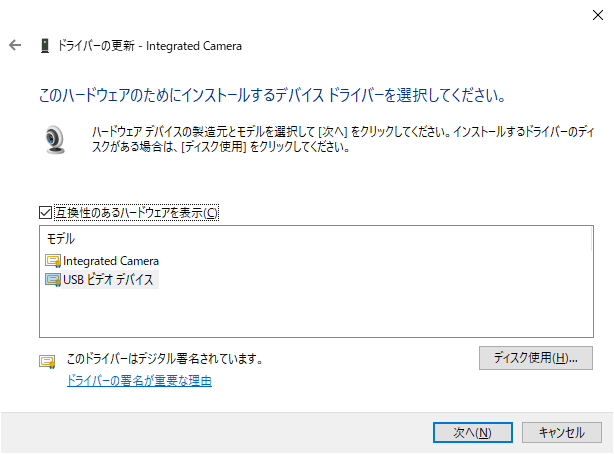Click the 互換性のあるハードウェアを表示(C) label text
614x454 pixels.
click(x=136, y=213)
